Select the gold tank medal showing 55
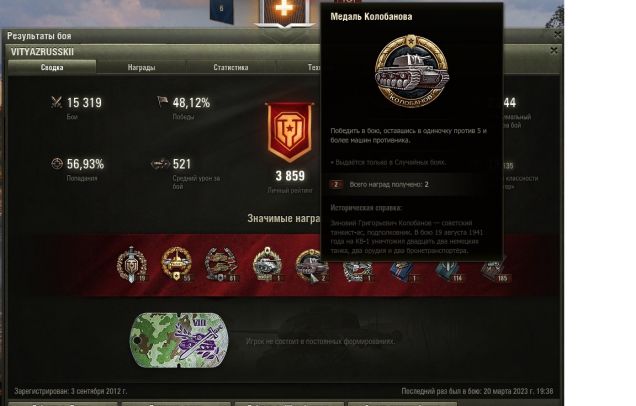 [x=176, y=264]
